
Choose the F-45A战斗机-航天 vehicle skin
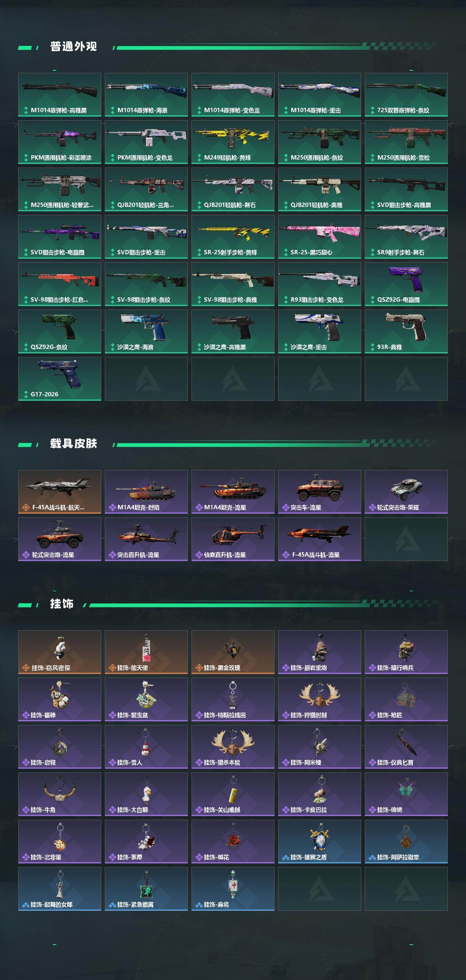coord(60,491)
